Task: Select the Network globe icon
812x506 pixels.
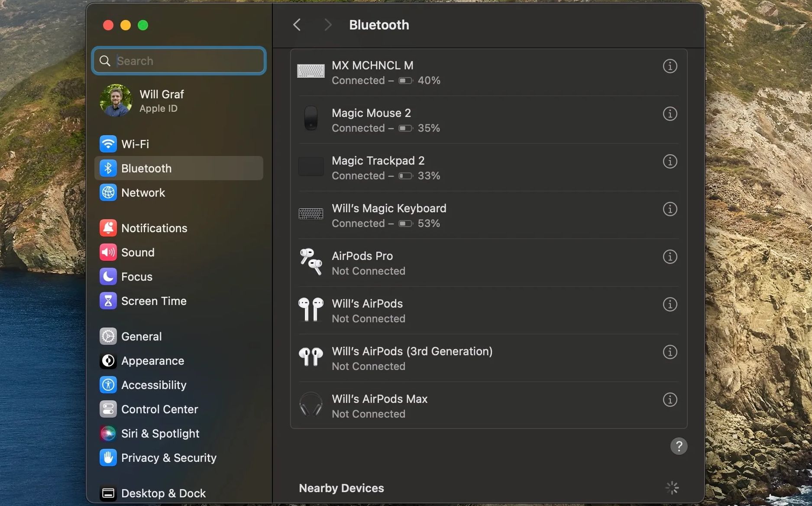Action: tap(108, 192)
